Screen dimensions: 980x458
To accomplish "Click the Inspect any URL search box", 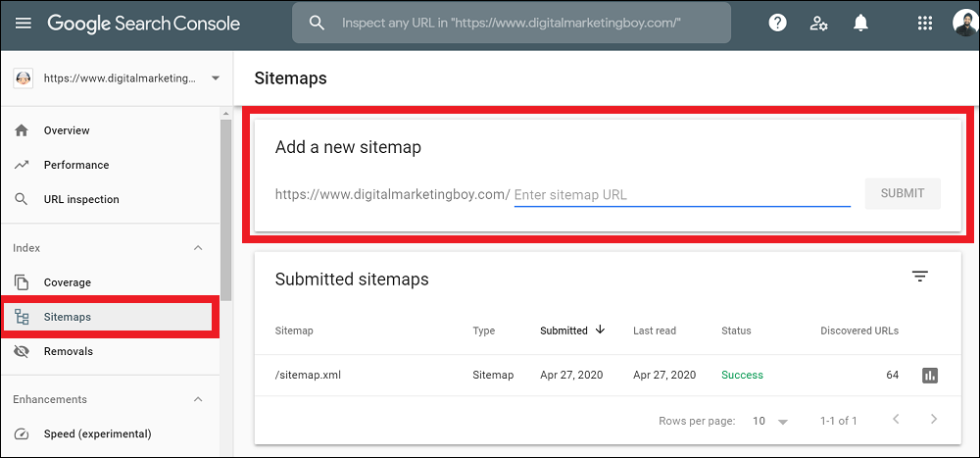I will click(x=512, y=24).
